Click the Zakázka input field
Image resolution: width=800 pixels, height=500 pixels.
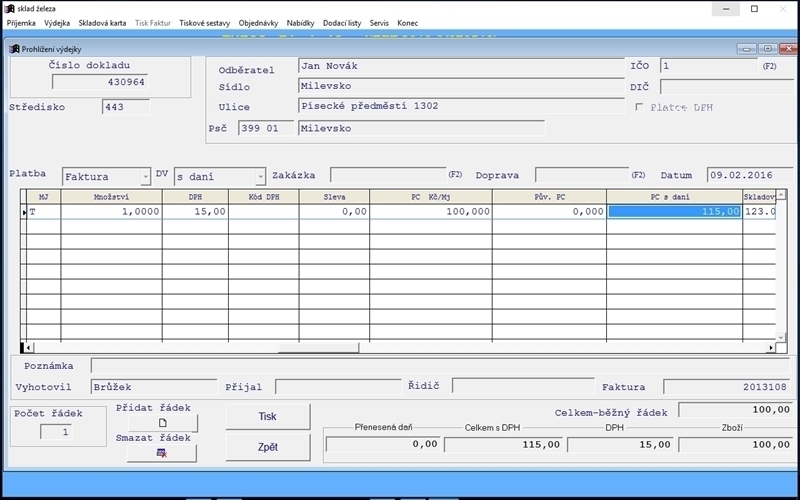tap(388, 175)
